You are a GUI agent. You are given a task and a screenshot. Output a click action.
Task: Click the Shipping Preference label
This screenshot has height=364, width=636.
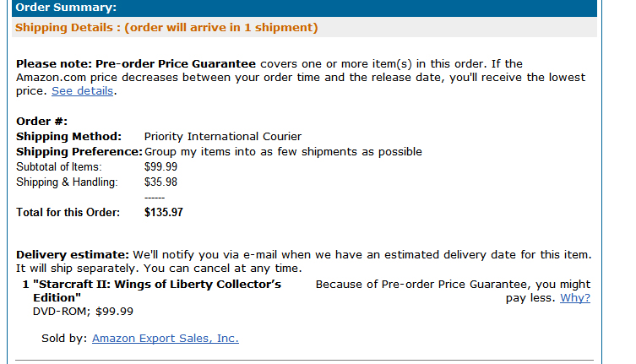point(79,152)
